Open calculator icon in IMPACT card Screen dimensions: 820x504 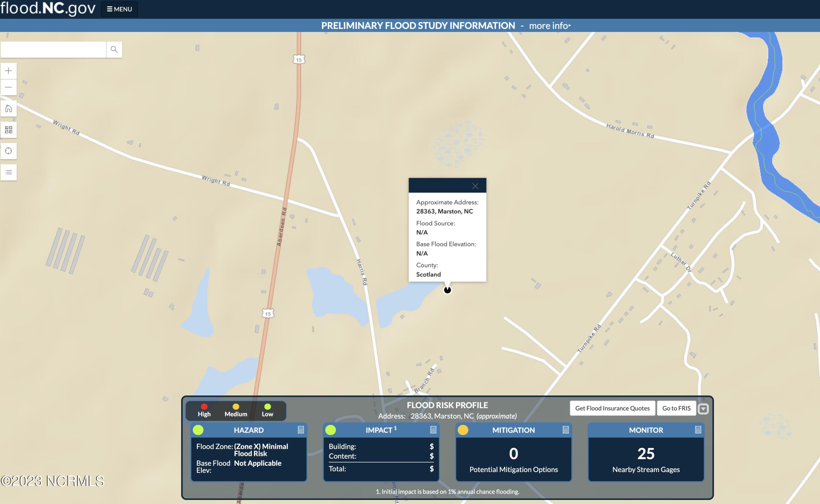point(433,430)
